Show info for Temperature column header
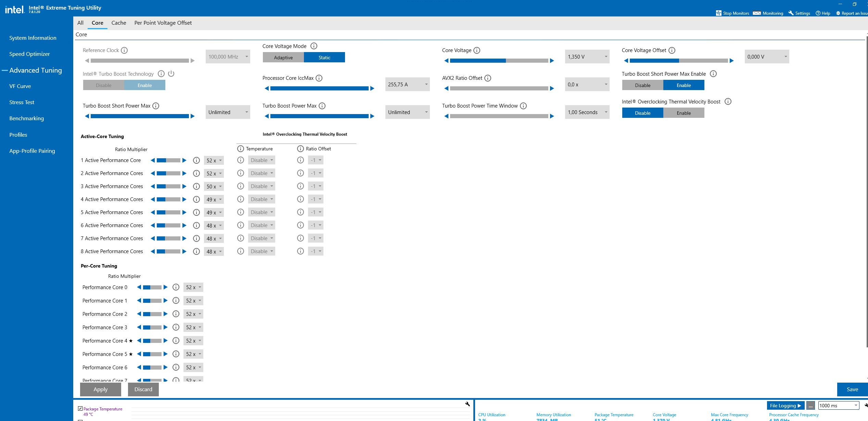This screenshot has height=421, width=868. (x=241, y=149)
